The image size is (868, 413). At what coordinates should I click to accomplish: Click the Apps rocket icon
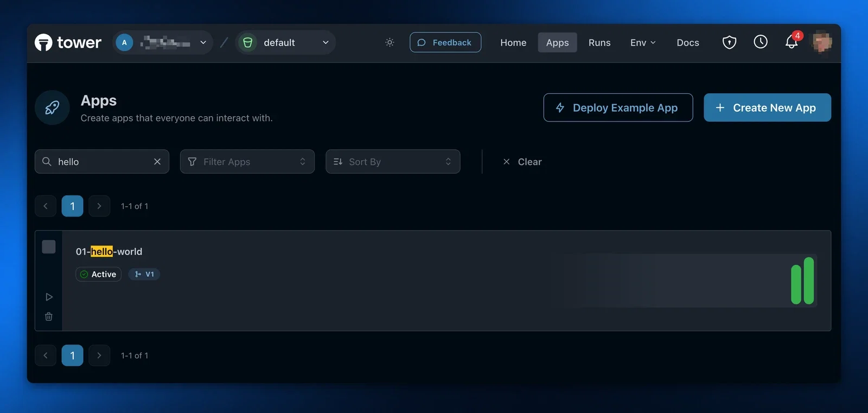pyautogui.click(x=52, y=107)
